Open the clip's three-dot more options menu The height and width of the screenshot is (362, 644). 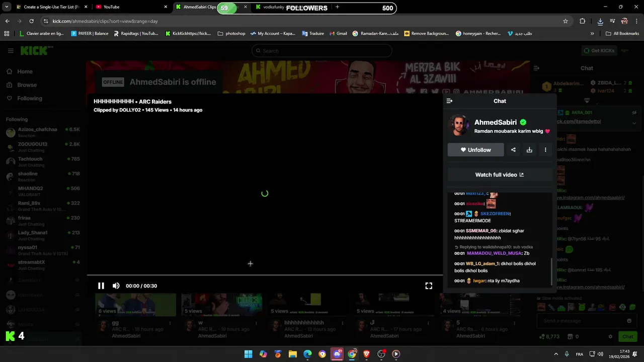[545, 150]
